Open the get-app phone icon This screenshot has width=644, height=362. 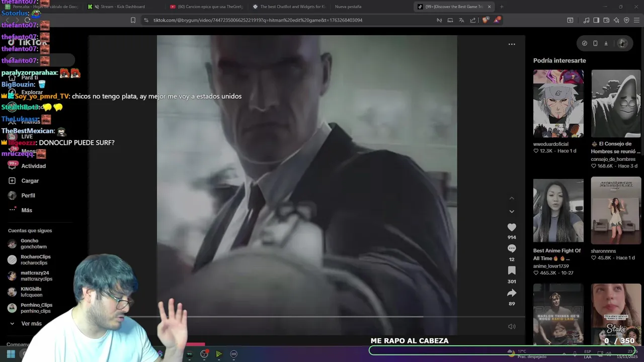coord(595,43)
